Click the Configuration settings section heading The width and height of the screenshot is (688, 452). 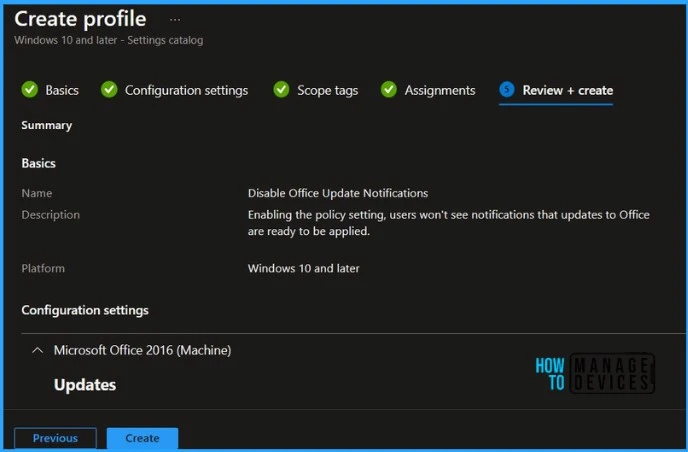[x=85, y=310]
